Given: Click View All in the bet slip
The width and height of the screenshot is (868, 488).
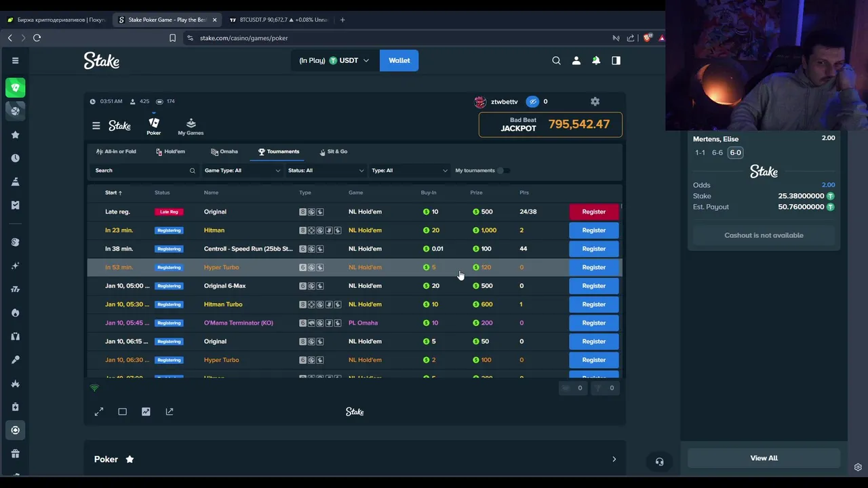Looking at the screenshot, I should (764, 458).
